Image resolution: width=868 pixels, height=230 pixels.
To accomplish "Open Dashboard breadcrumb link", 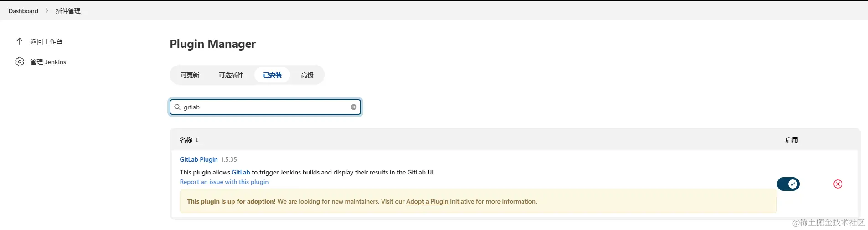I will click(x=23, y=11).
